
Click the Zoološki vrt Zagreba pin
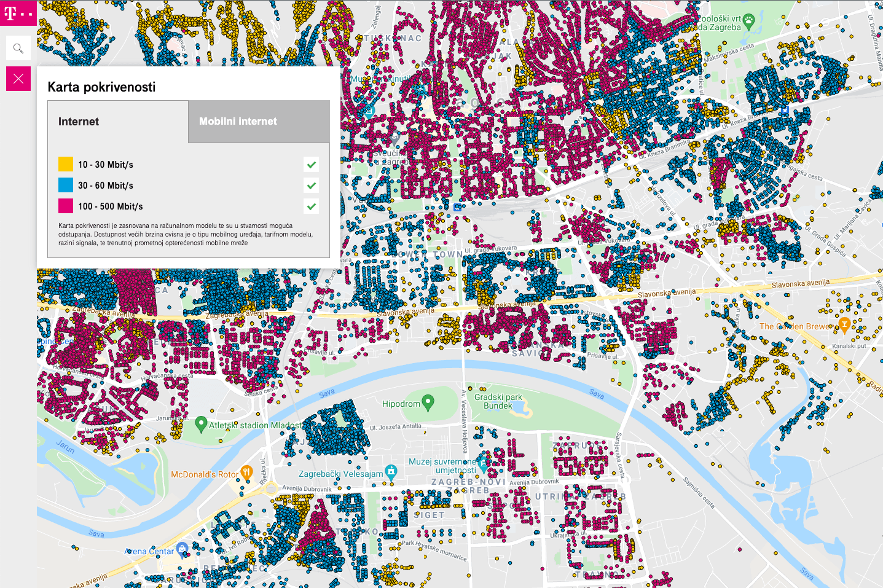point(748,22)
